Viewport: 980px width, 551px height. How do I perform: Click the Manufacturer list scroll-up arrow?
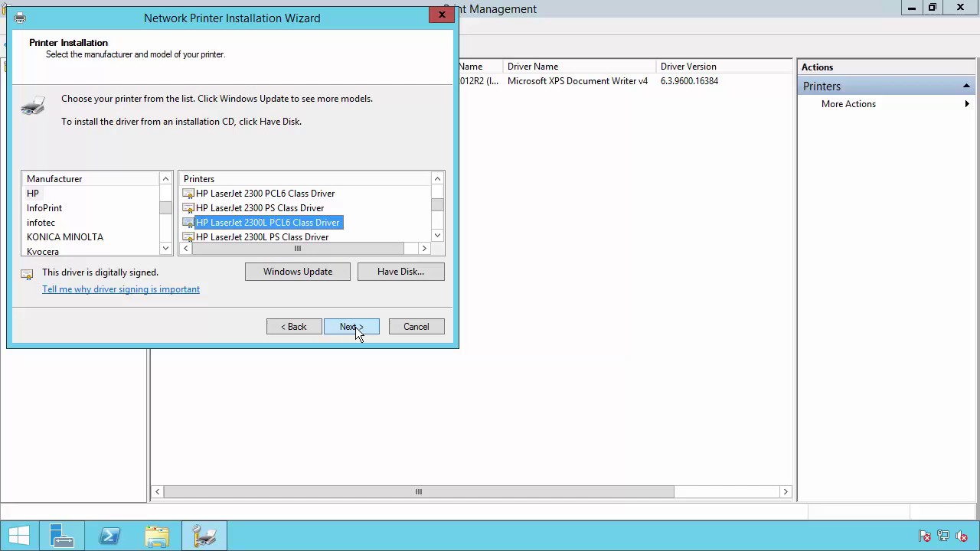[165, 179]
